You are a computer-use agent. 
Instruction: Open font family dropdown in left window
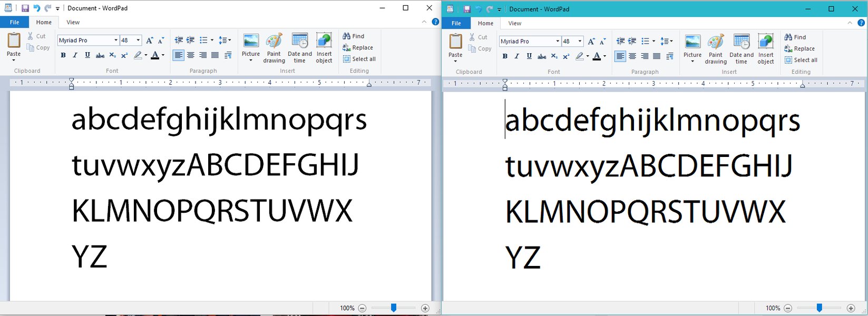coord(116,40)
